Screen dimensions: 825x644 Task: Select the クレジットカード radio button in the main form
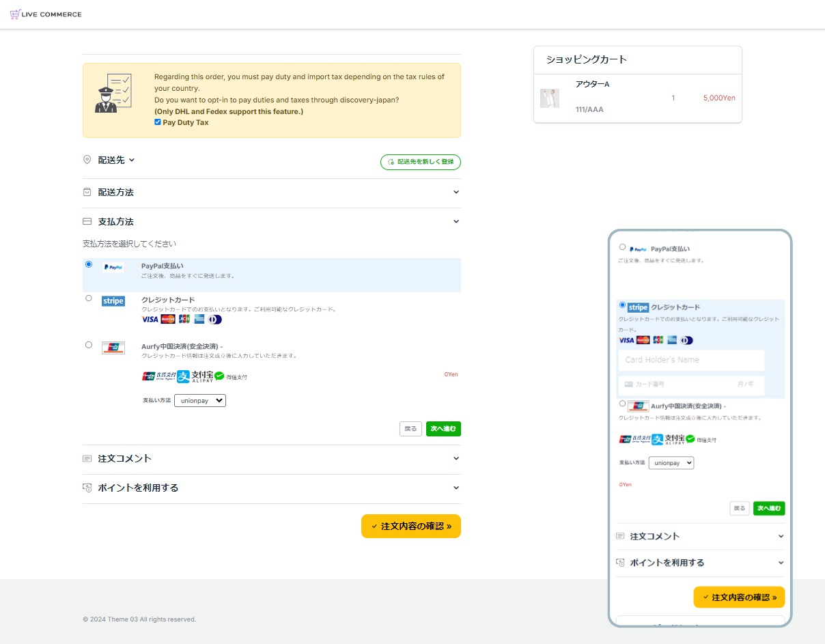89,298
